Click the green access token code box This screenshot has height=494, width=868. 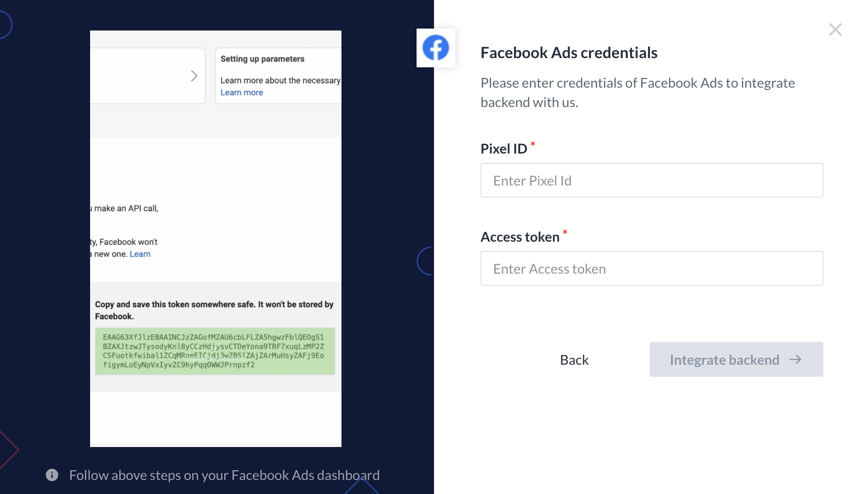coord(215,351)
